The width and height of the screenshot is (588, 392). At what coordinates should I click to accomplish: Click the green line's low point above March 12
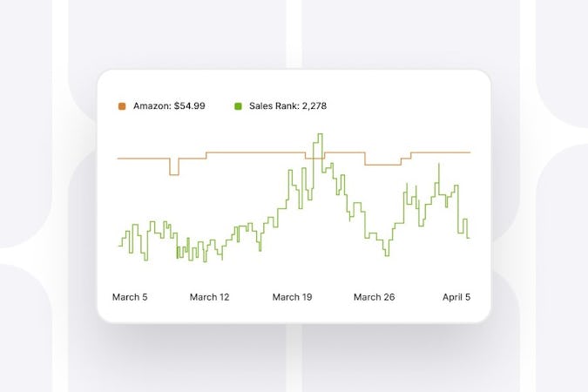coord(221,260)
